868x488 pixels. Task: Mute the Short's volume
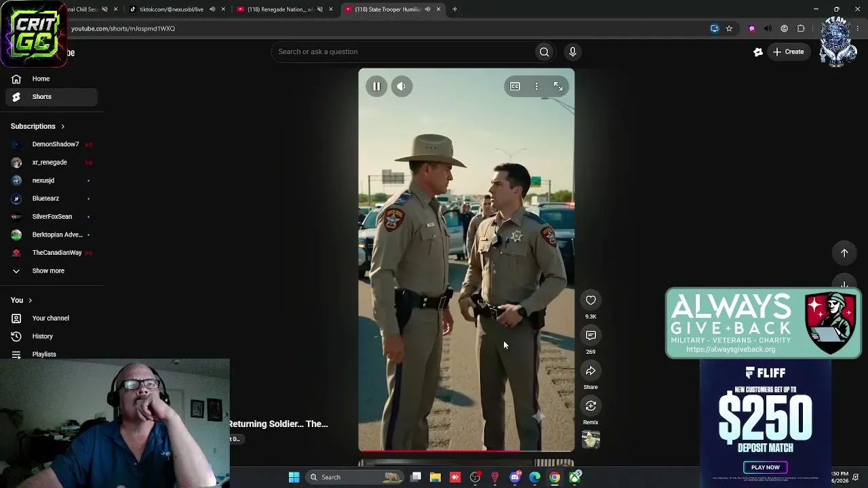pyautogui.click(x=401, y=86)
